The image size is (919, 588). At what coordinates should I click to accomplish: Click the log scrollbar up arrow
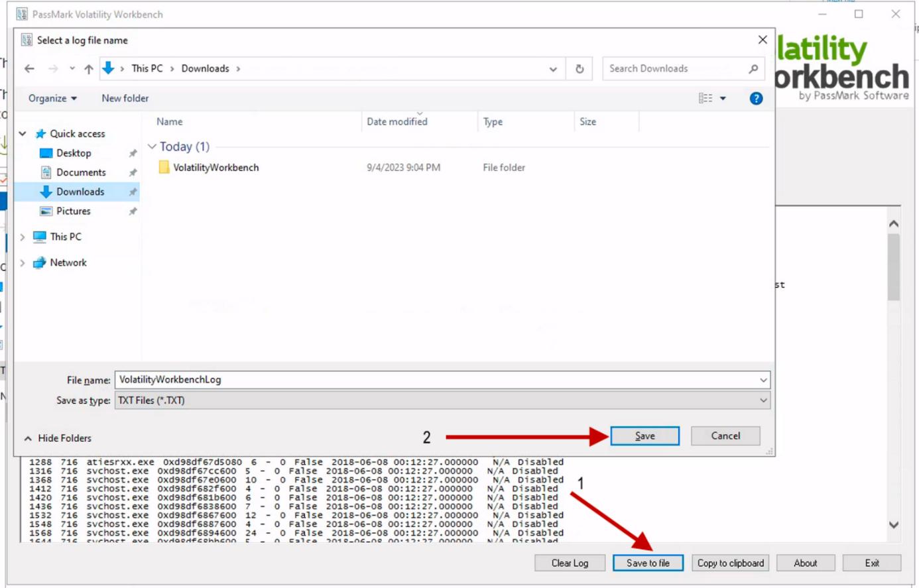click(x=894, y=224)
